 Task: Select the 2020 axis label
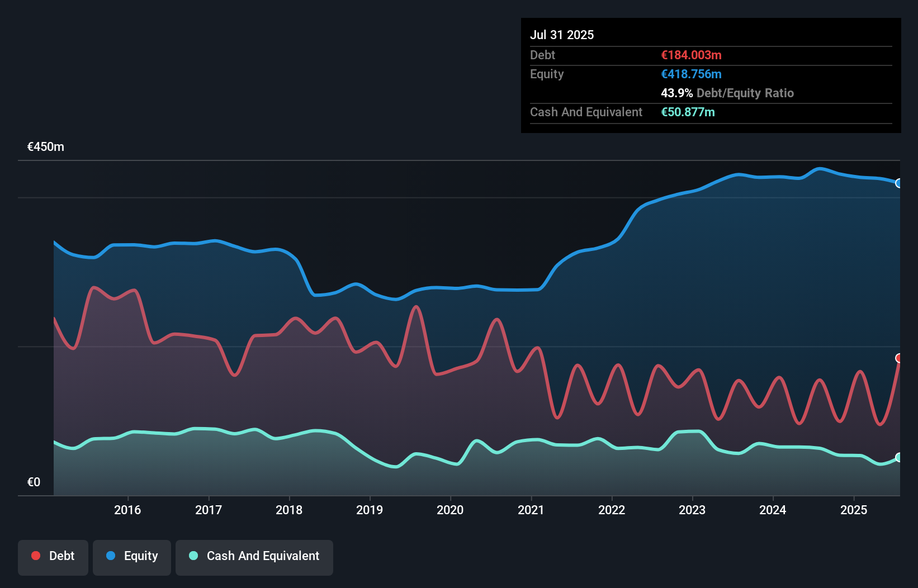450,510
